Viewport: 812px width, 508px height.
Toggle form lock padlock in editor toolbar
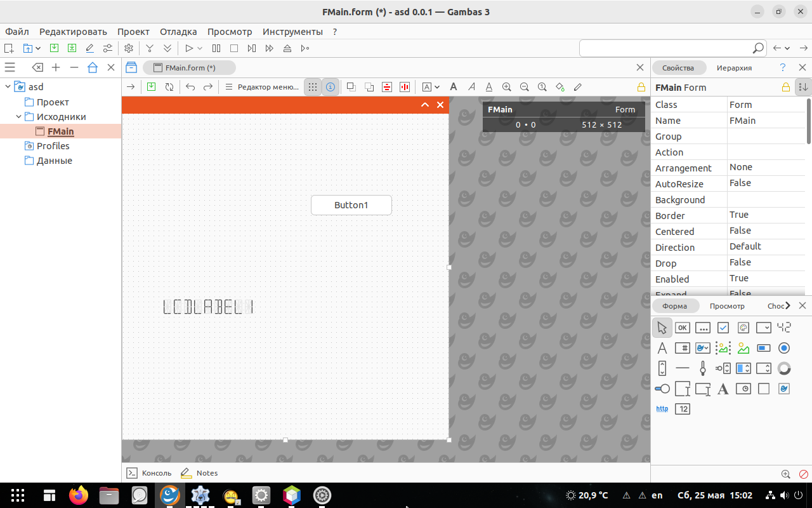pyautogui.click(x=641, y=87)
